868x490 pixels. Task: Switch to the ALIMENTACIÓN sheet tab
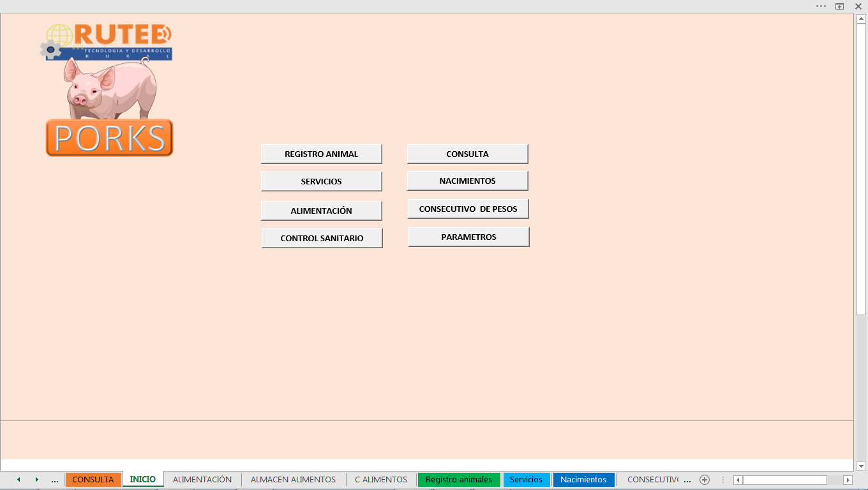tap(202, 480)
